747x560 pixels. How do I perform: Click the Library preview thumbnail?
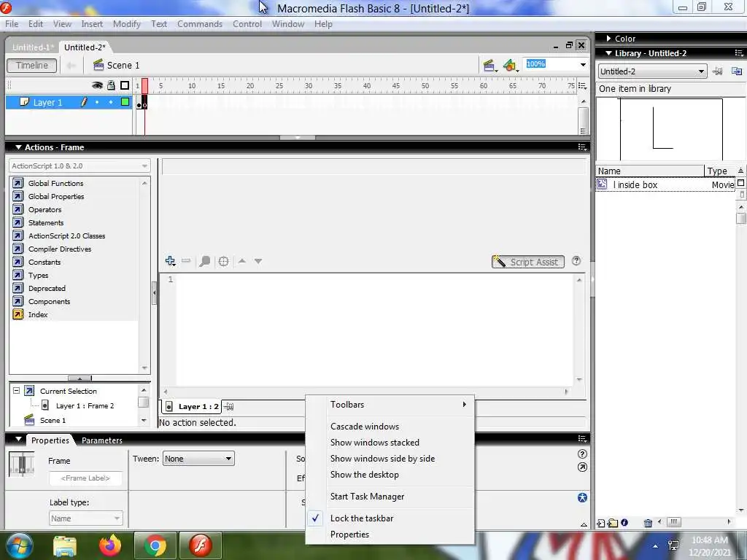(671, 129)
